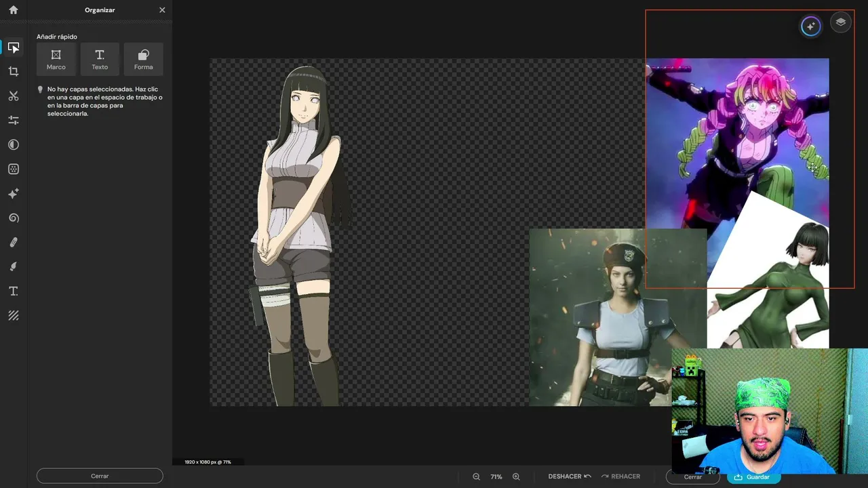The width and height of the screenshot is (868, 488).
Task: Select the spiral liquify tool
Action: click(14, 218)
